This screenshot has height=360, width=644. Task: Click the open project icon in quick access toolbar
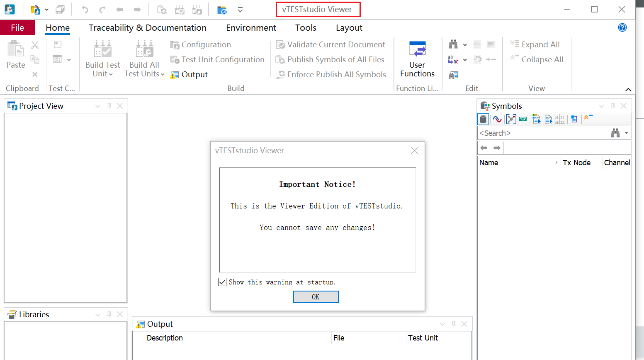(35, 10)
